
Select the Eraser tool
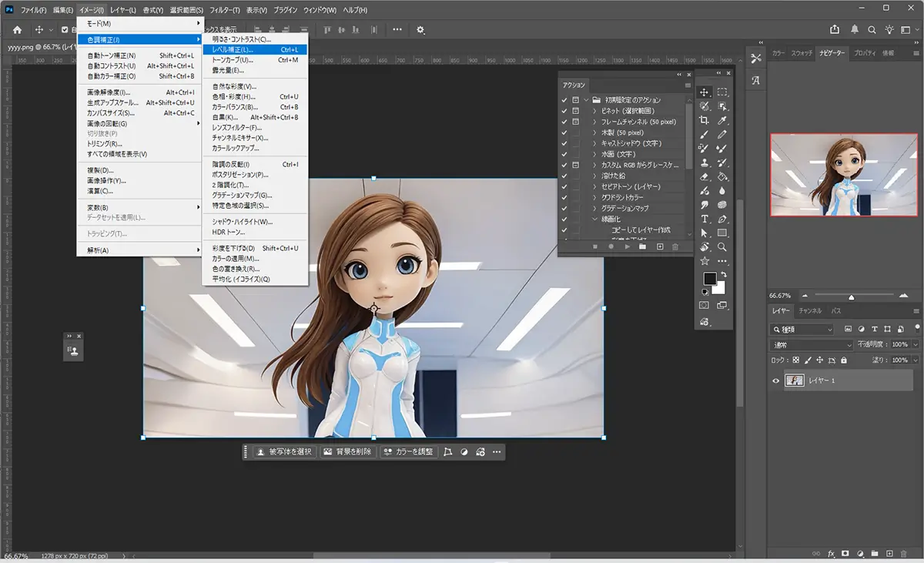tap(704, 176)
